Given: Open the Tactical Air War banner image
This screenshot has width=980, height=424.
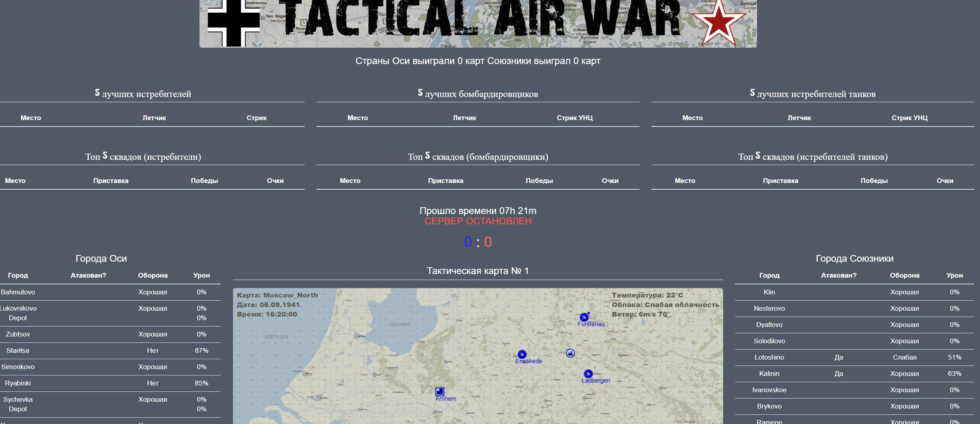Looking at the screenshot, I should pos(478,24).
